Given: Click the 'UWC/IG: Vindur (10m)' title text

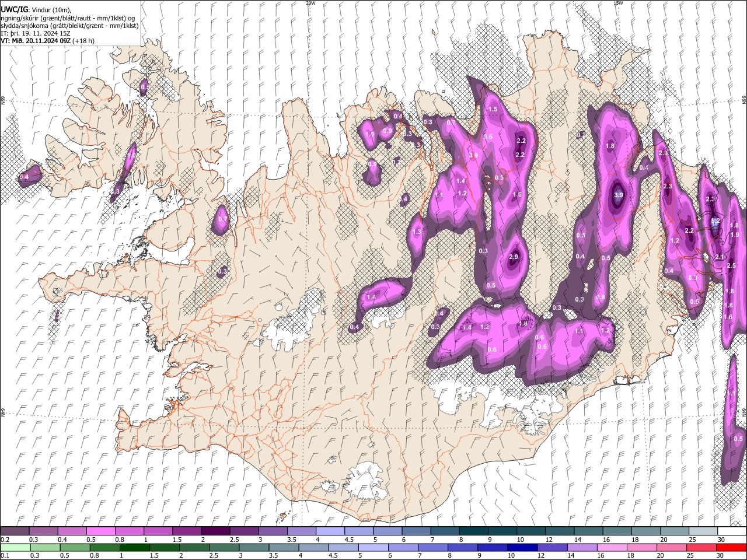Looking at the screenshot, I should pyautogui.click(x=36, y=9).
